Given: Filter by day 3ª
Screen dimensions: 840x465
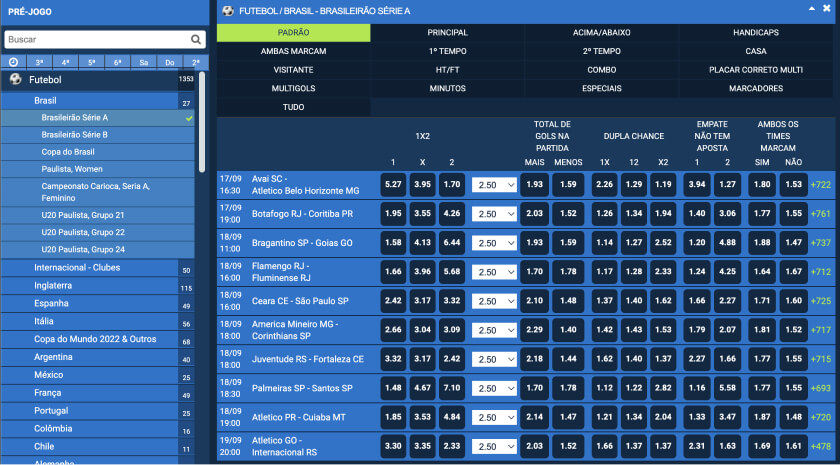Looking at the screenshot, I should [40, 62].
